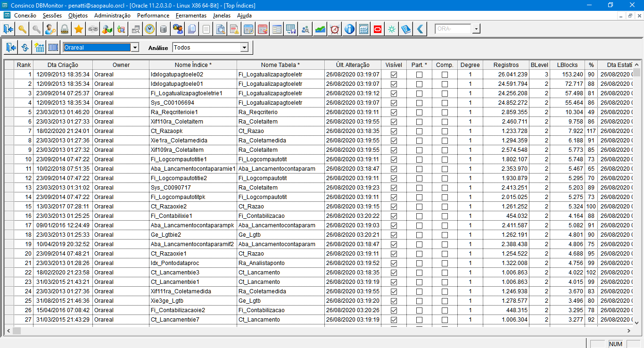Open the calculator toolbar icon
This screenshot has height=348, width=644.
[x=363, y=29]
